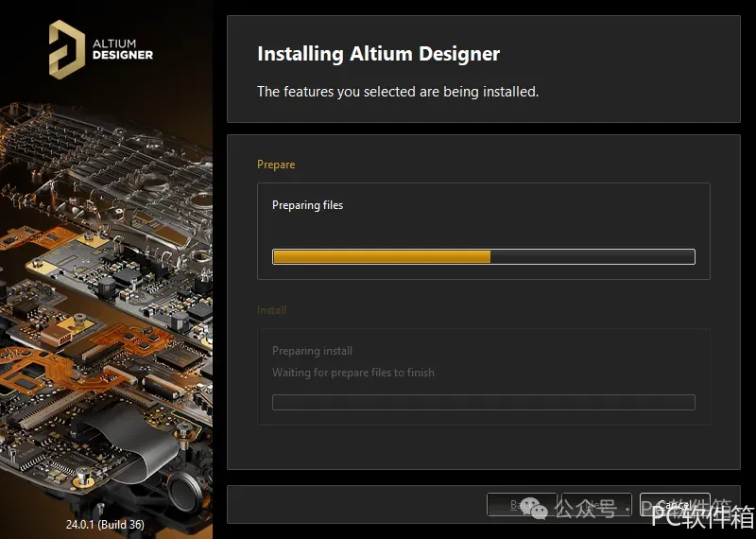Click the empty Install progress bar

pos(484,403)
